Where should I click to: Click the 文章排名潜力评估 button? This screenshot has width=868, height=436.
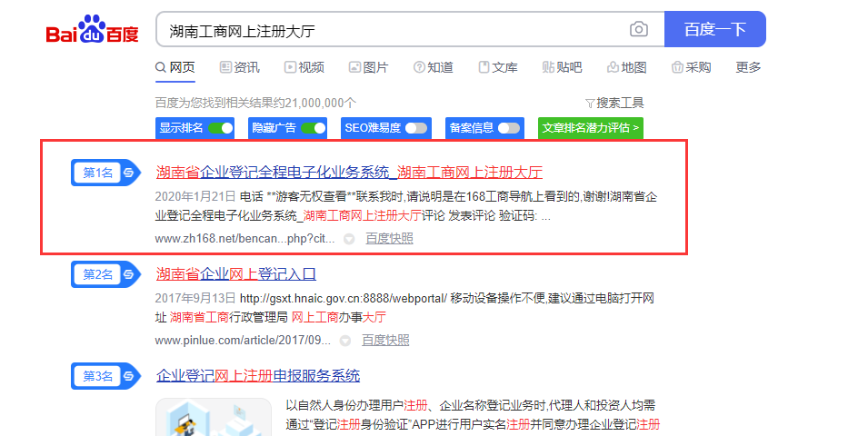[591, 128]
